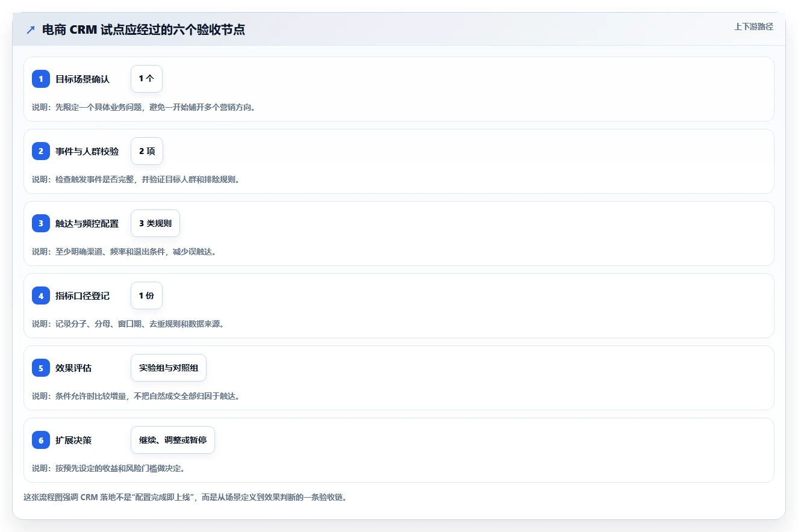Click the 2 项 chip
Viewport: 798px width, 532px height.
pos(147,151)
